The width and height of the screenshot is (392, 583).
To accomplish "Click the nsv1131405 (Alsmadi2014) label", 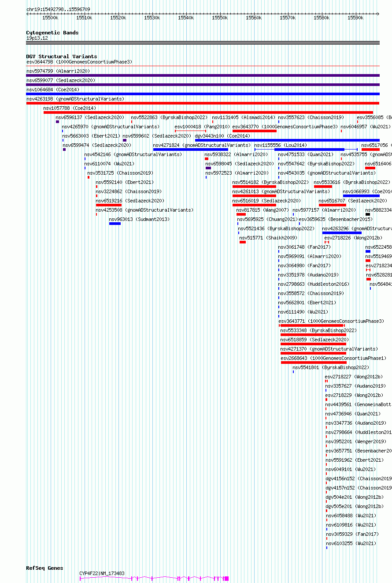I will [244, 117].
